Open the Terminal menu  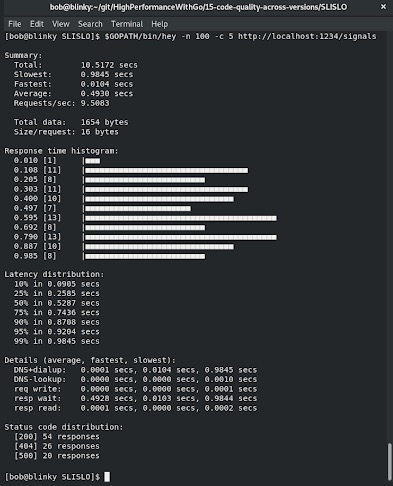point(127,24)
